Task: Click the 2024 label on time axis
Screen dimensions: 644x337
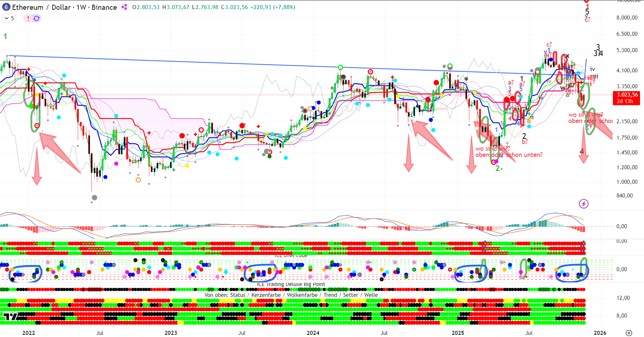Action: pos(313,333)
